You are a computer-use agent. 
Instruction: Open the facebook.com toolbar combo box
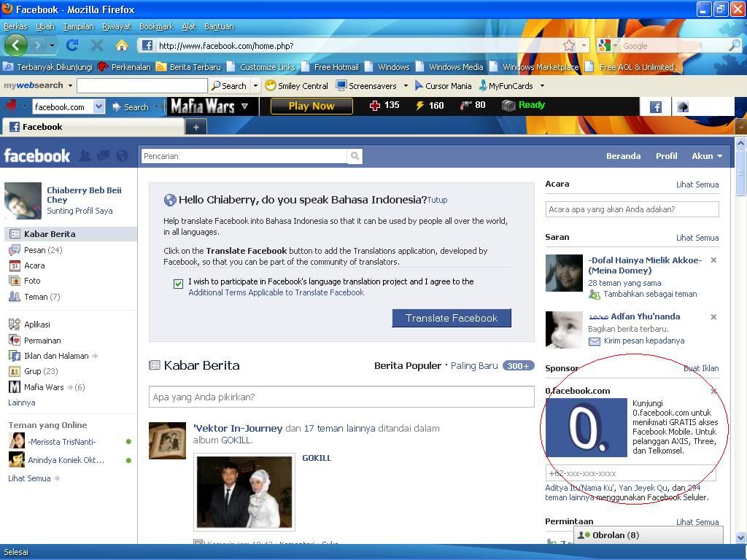pyautogui.click(x=98, y=106)
